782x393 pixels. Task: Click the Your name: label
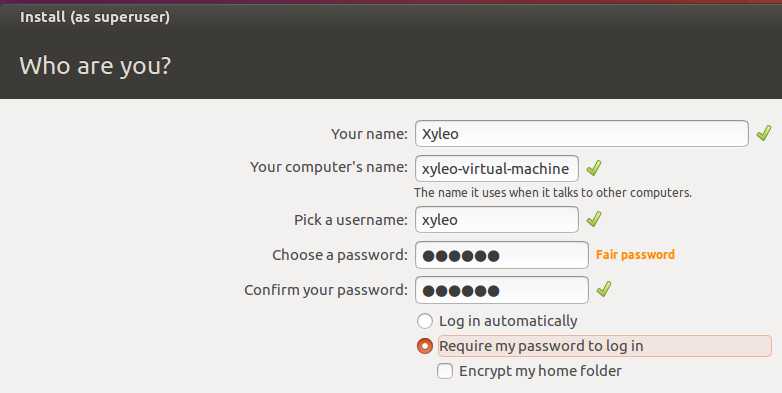369,134
